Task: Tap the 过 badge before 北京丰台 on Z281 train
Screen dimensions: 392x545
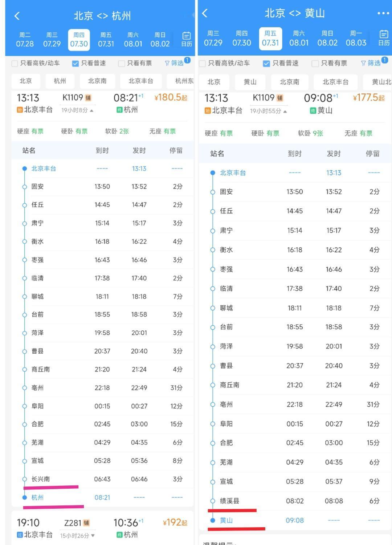Action: click(x=20, y=535)
